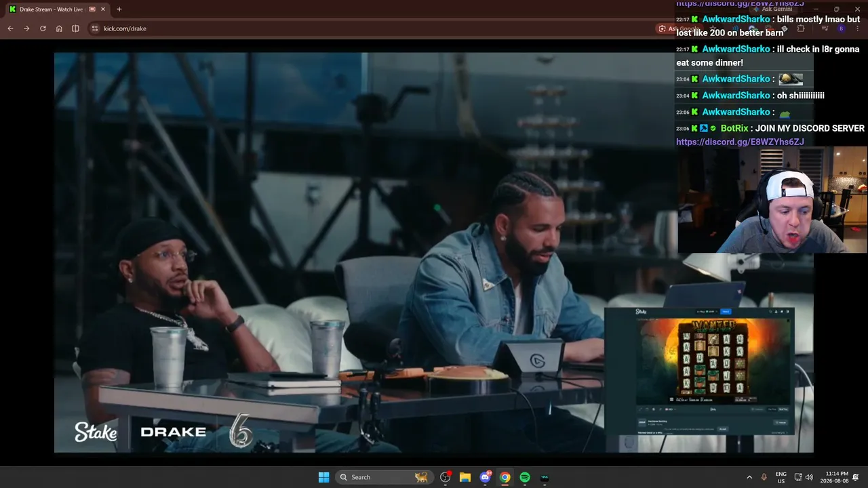868x488 pixels.
Task: Click the Stake logo on the stream
Action: [96, 432]
